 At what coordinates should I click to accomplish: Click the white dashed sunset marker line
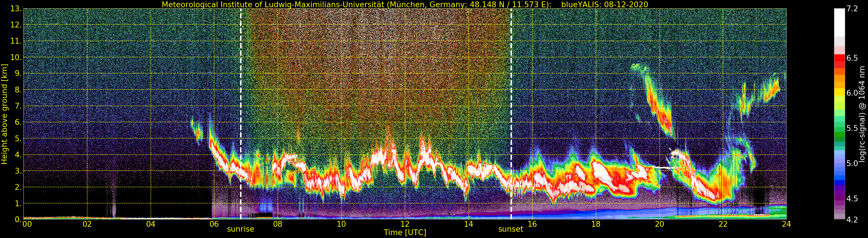pos(511,114)
